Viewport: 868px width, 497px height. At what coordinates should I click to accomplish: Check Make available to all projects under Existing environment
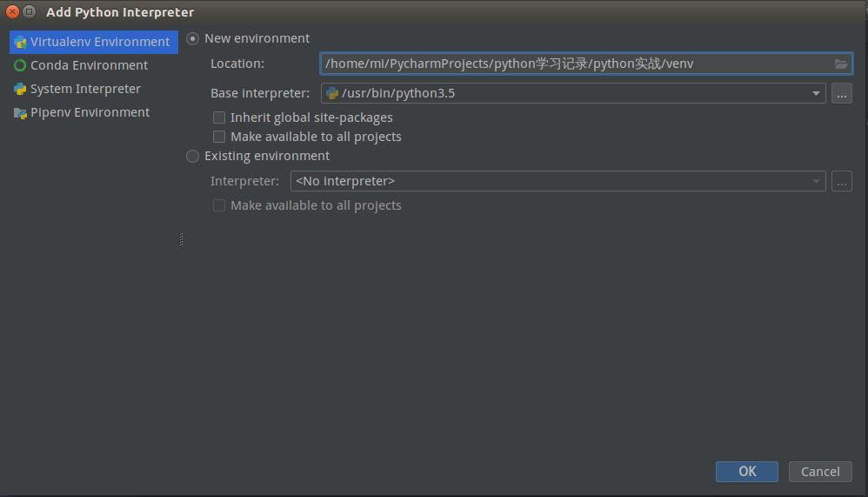coord(219,205)
